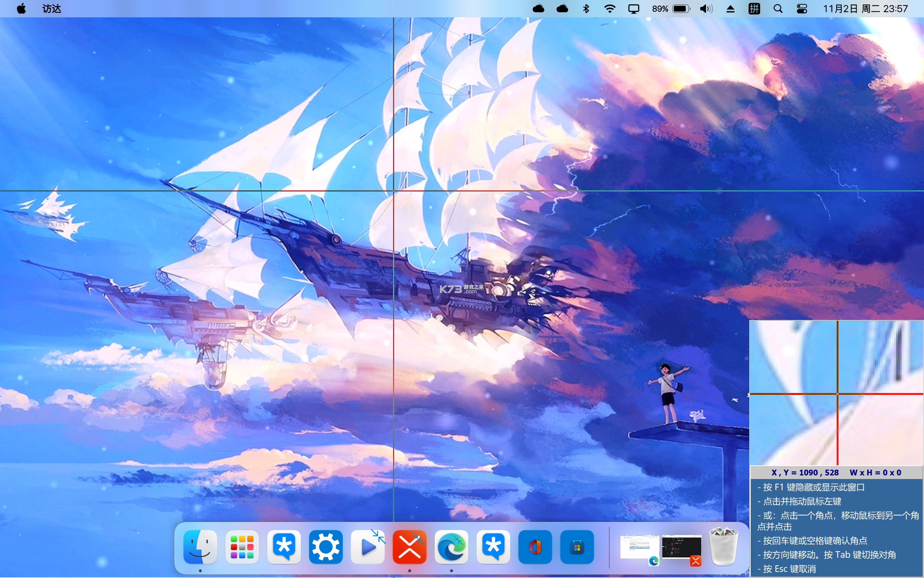Open the blue play-button app in dock
Screen dimensions: 924x578
coord(368,547)
